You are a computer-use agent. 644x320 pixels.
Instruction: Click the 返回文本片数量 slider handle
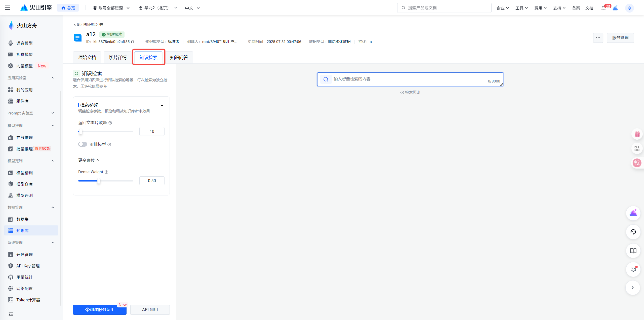[x=80, y=132]
